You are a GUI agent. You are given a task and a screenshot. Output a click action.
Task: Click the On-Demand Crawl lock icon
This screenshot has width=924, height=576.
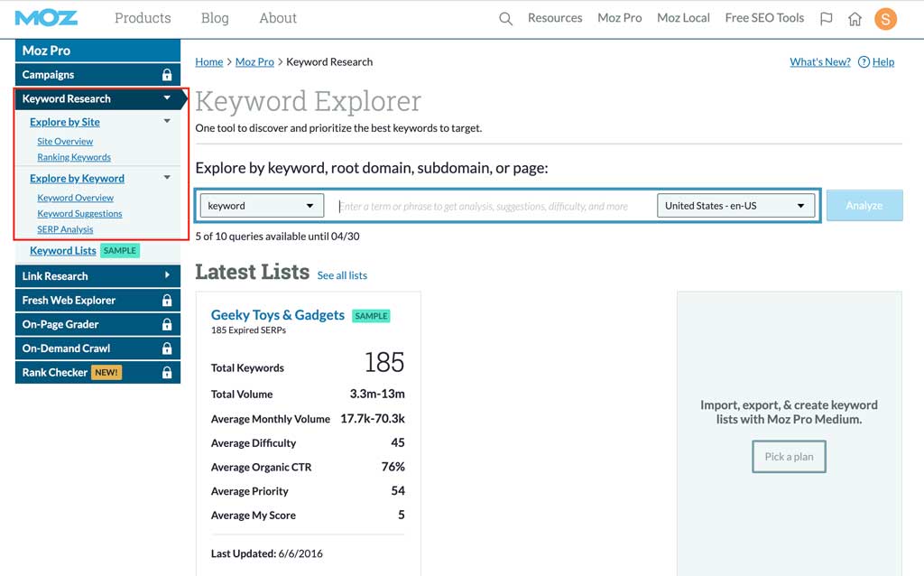(x=167, y=348)
